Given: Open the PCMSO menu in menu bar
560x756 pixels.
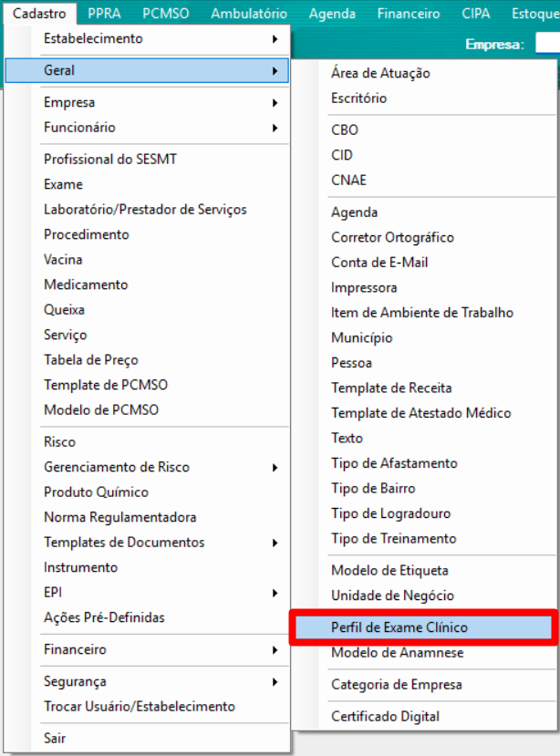Looking at the screenshot, I should click(x=165, y=13).
